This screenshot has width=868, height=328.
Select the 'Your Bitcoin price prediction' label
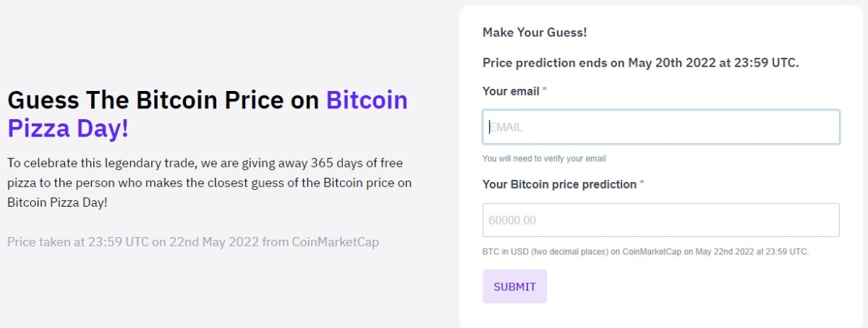click(559, 184)
